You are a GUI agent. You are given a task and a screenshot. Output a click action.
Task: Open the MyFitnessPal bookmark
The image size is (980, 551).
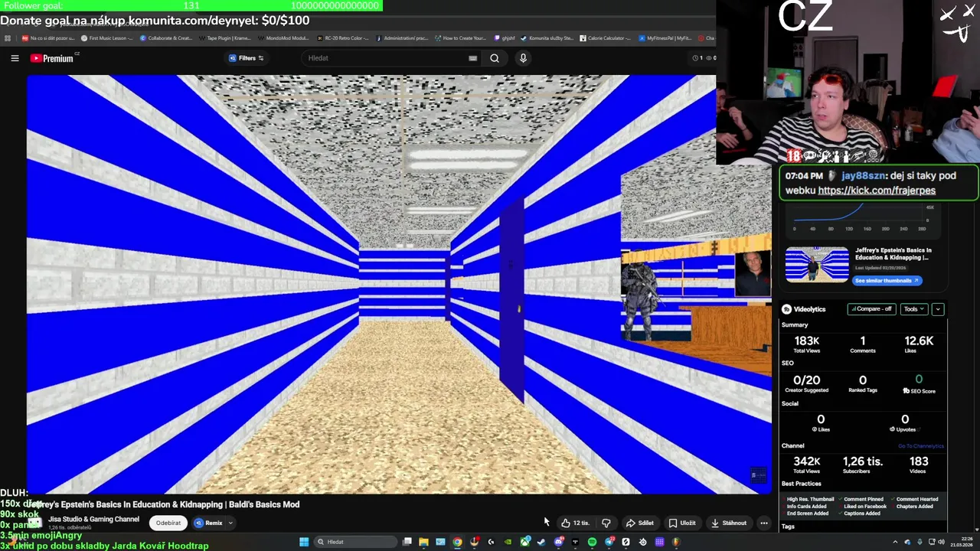(665, 37)
